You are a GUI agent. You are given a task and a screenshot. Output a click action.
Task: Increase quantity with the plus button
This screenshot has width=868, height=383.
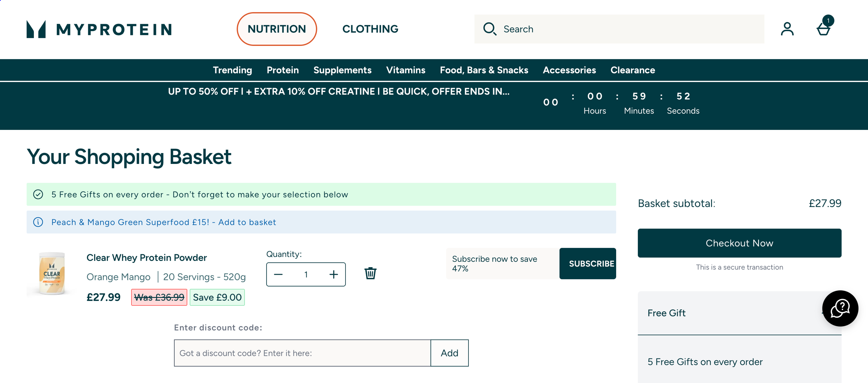[333, 274]
